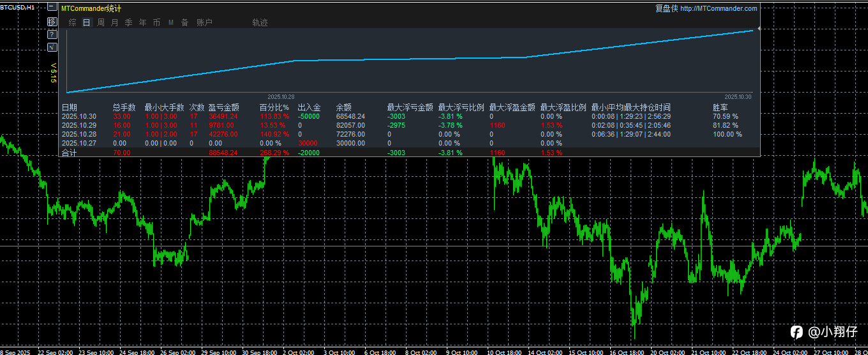Open help via the question mark icon
This screenshot has width=868, height=355.
click(52, 34)
